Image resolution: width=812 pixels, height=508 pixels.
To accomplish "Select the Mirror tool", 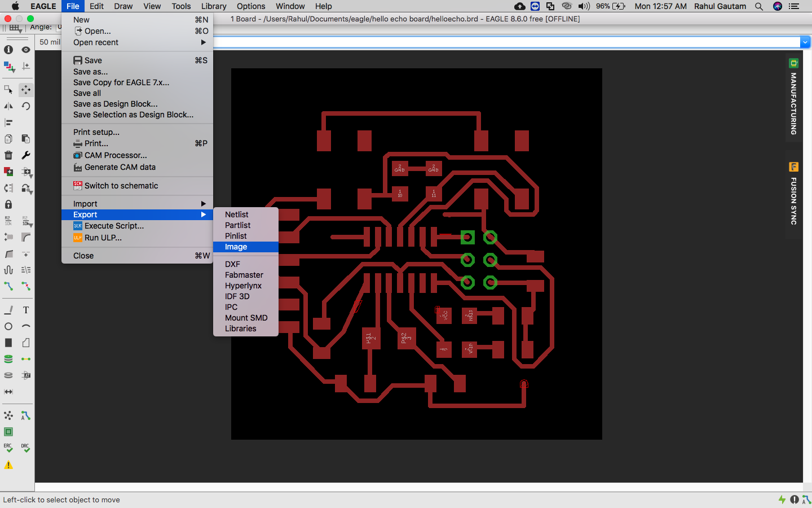I will (x=8, y=106).
